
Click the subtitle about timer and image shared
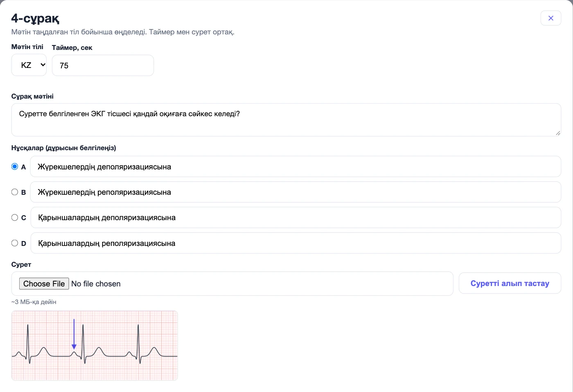123,32
